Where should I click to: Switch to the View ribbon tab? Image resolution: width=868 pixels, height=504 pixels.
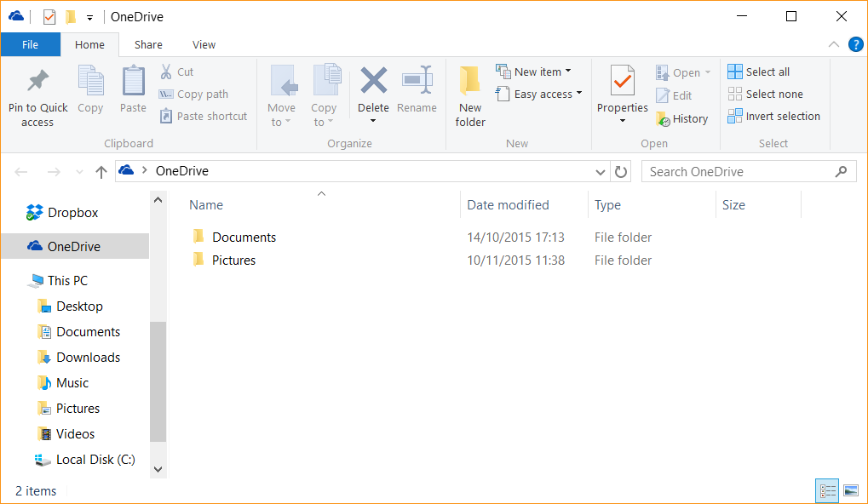pos(204,44)
